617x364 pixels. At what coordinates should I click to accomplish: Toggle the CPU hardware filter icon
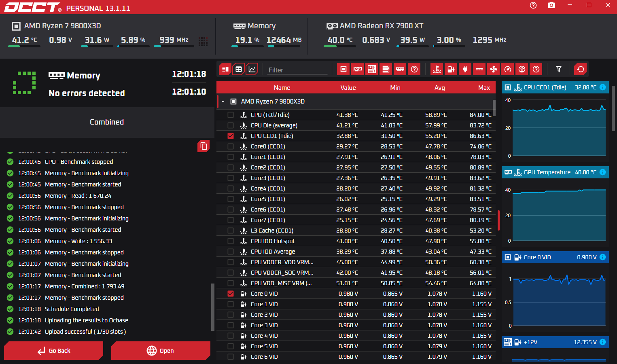pyautogui.click(x=343, y=69)
